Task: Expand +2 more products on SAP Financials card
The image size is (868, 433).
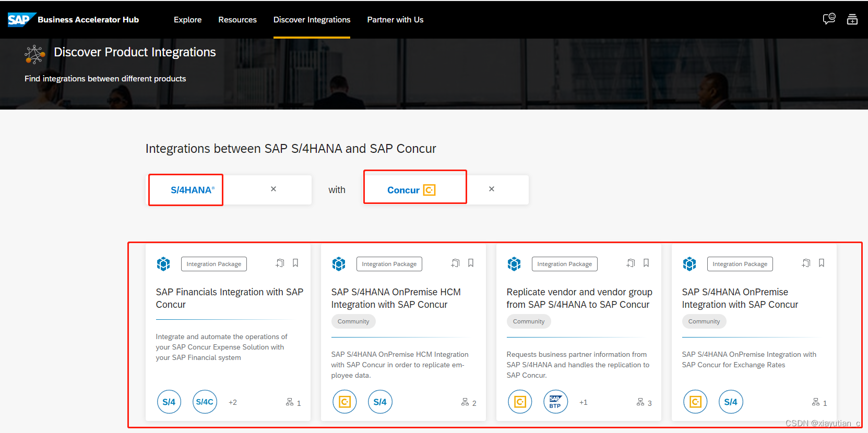Action: pyautogui.click(x=233, y=402)
